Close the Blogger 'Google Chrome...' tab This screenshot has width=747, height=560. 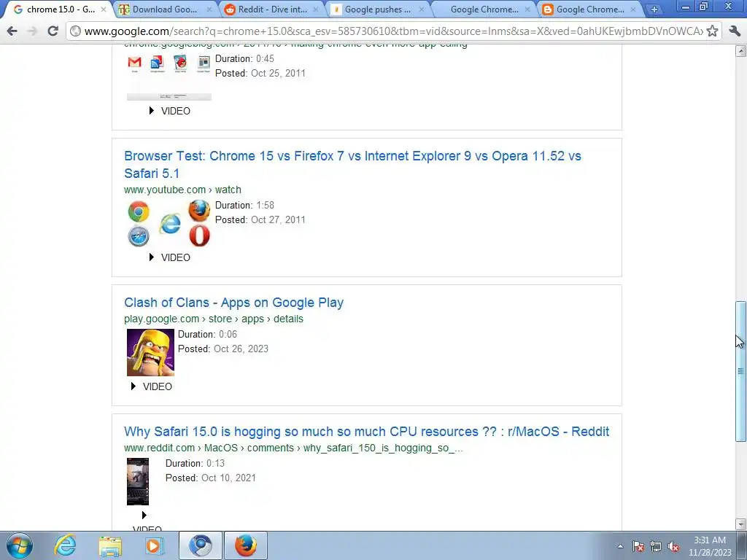tap(632, 9)
